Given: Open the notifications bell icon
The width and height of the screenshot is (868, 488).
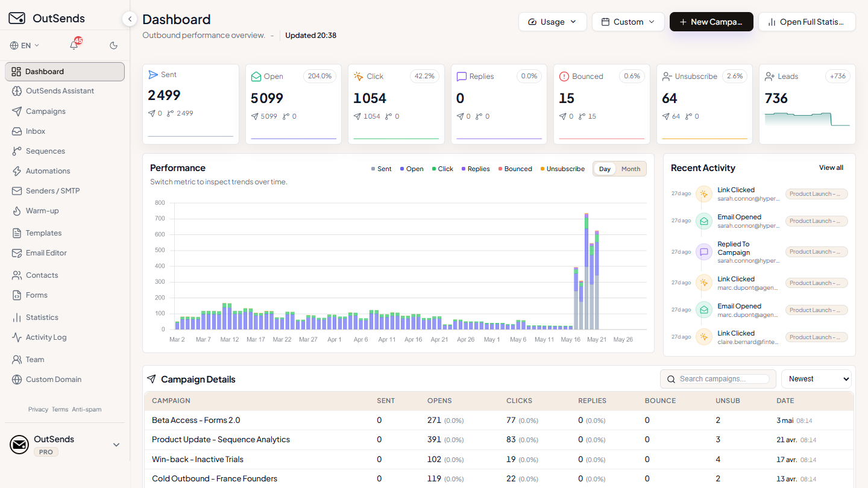Looking at the screenshot, I should (x=74, y=45).
